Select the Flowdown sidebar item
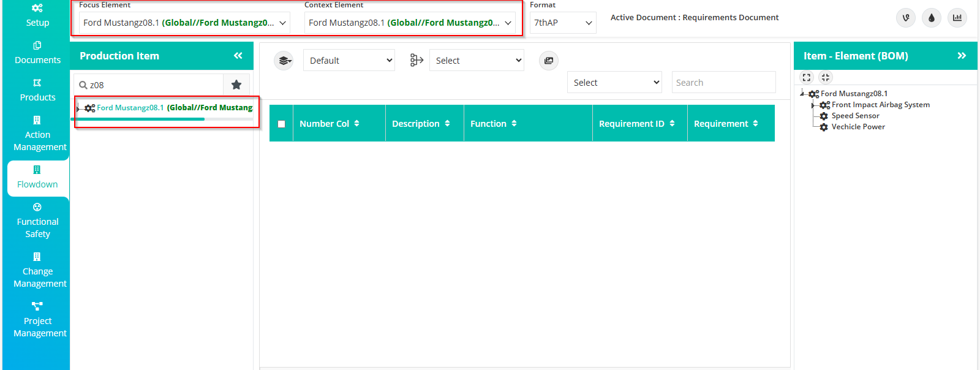980x370 pixels. click(x=37, y=177)
